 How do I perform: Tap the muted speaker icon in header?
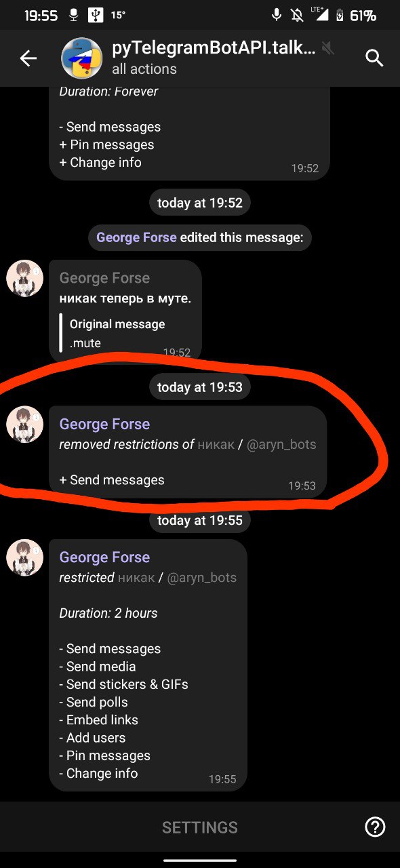click(328, 48)
